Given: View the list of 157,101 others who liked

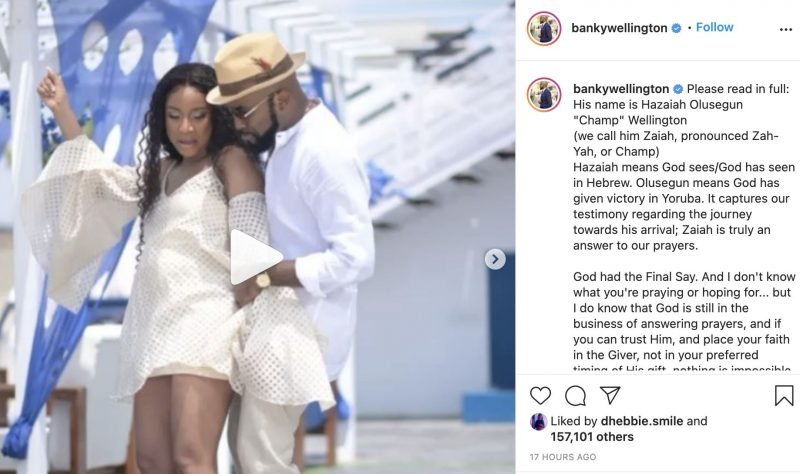Looking at the screenshot, I should point(592,437).
